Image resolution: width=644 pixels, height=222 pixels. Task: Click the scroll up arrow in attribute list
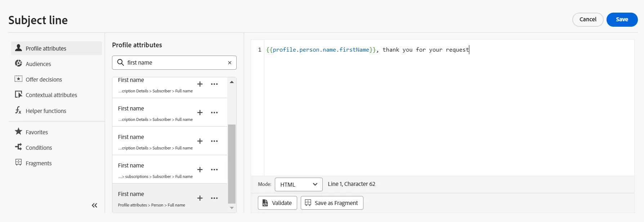(232, 82)
